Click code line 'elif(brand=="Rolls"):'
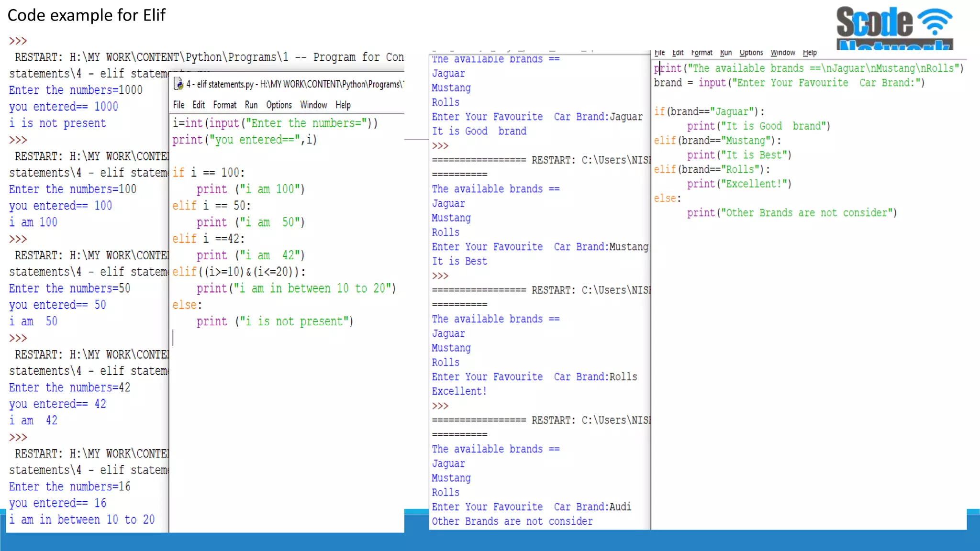Screen dimensions: 980x551 712,169
